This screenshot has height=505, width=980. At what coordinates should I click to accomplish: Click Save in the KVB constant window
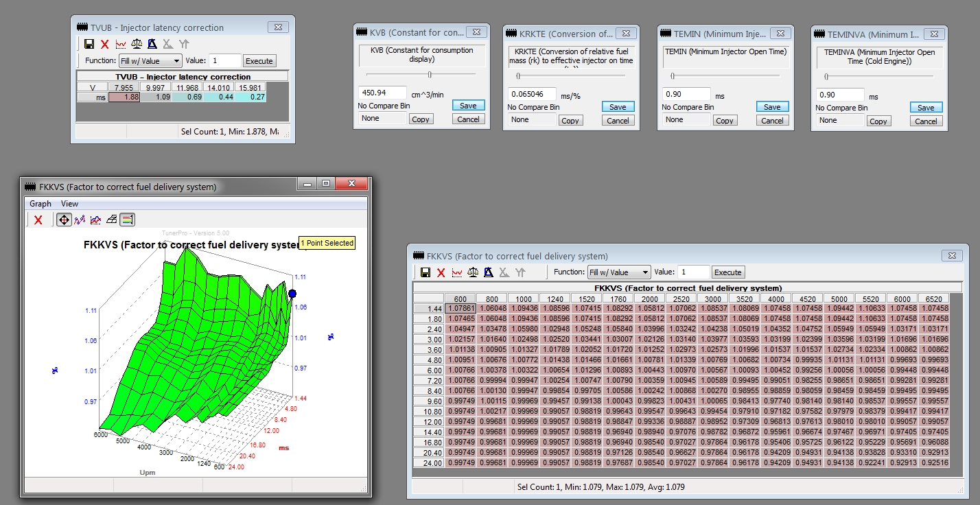pyautogui.click(x=469, y=106)
